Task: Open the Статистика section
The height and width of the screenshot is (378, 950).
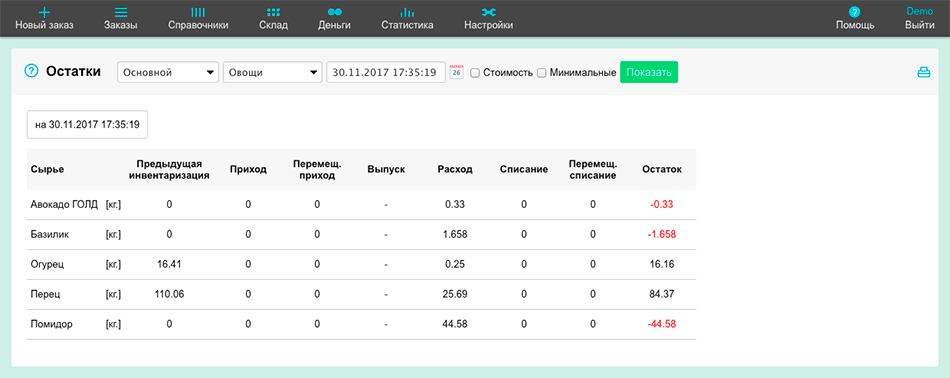Action: point(407,25)
